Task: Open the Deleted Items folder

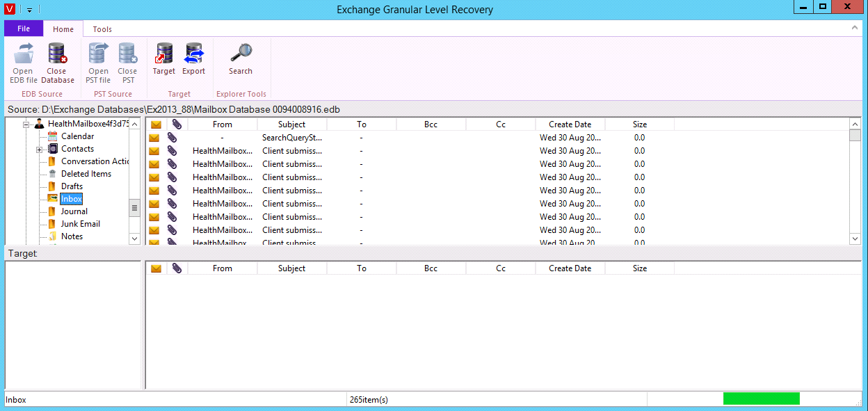Action: (x=86, y=174)
